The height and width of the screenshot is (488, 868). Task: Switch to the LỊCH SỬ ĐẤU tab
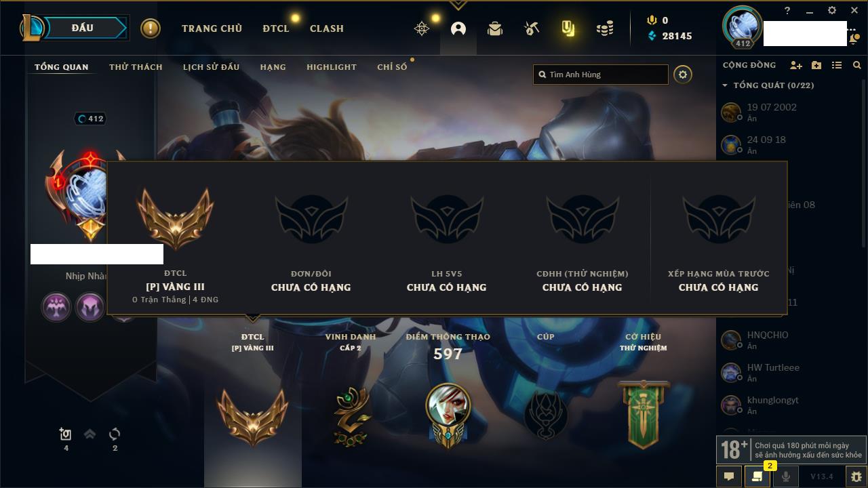click(x=211, y=67)
